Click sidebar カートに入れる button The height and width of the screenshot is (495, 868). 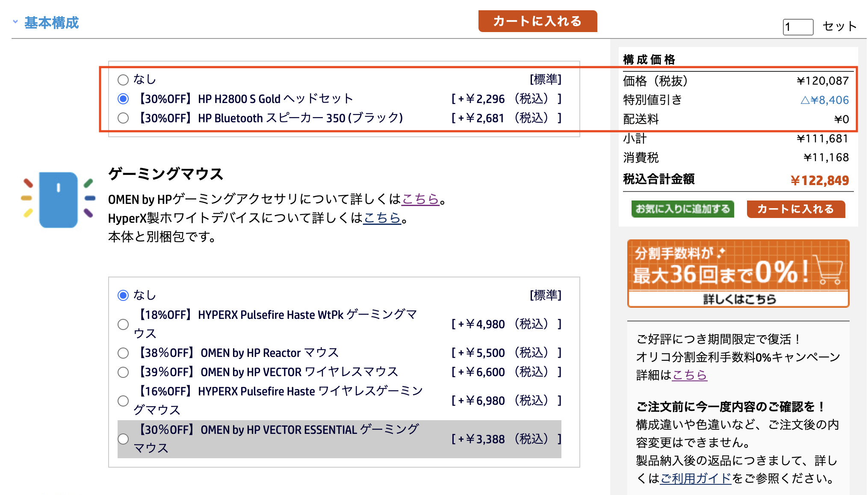pos(796,209)
